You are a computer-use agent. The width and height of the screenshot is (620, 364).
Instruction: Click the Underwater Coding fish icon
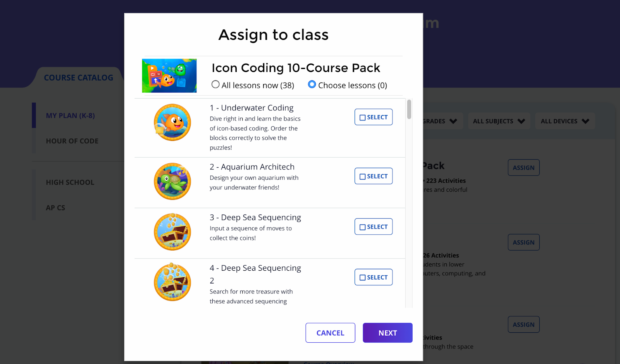pos(172,122)
